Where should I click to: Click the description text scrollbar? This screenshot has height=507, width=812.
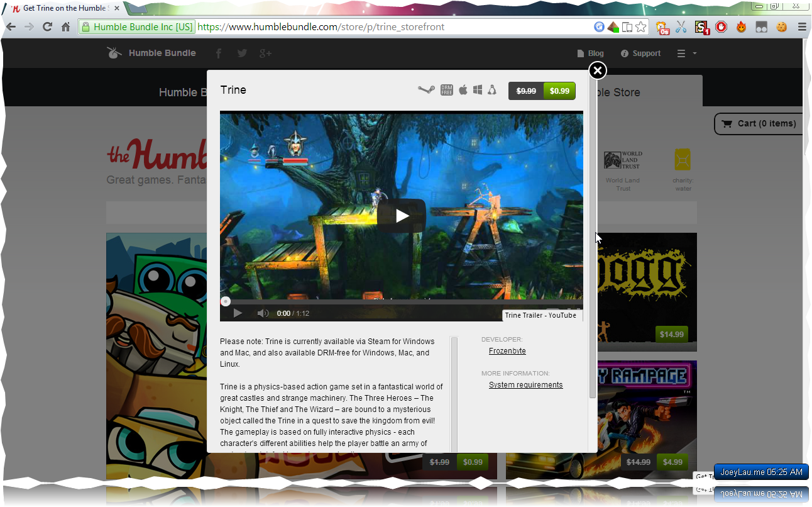tap(454, 394)
